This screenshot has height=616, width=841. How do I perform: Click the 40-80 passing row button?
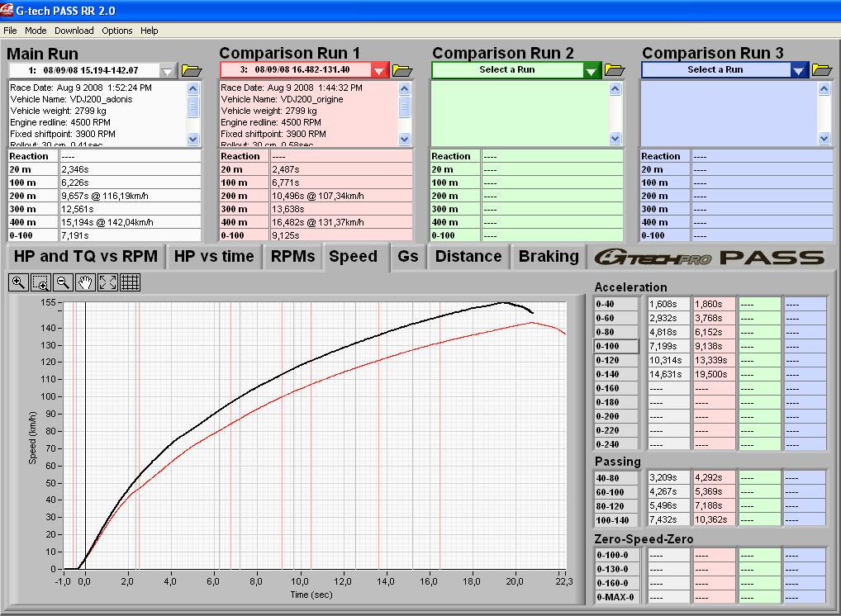coord(616,478)
